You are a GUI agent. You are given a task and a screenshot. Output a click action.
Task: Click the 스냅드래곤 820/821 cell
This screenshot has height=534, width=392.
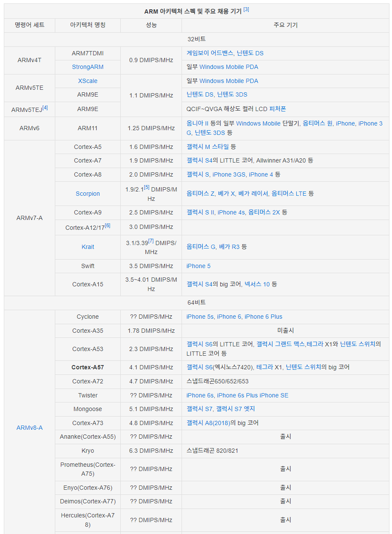click(x=285, y=451)
